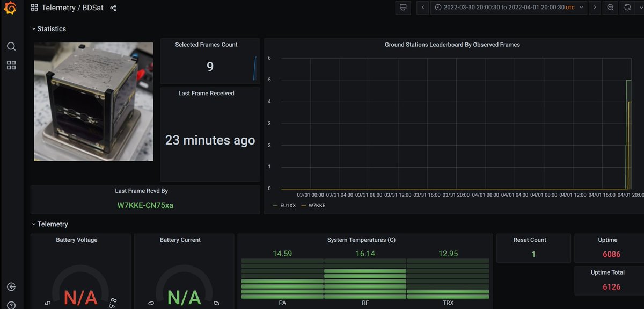Open the search dashboards icon
Screen dimensions: 644x309
(x=11, y=46)
